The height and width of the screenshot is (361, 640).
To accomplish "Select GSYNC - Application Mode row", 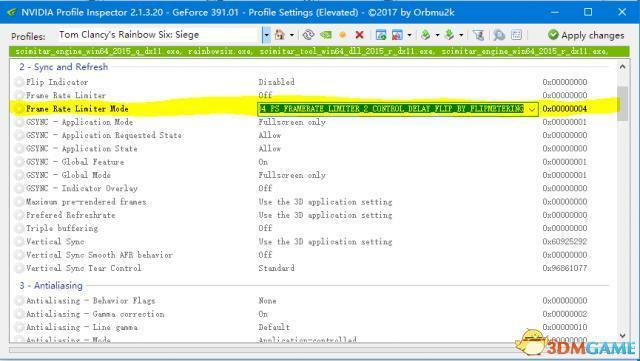I will pos(313,122).
